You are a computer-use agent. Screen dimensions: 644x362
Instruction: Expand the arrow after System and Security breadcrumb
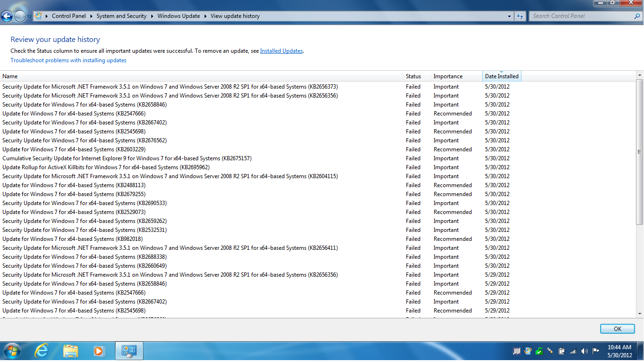tap(152, 16)
